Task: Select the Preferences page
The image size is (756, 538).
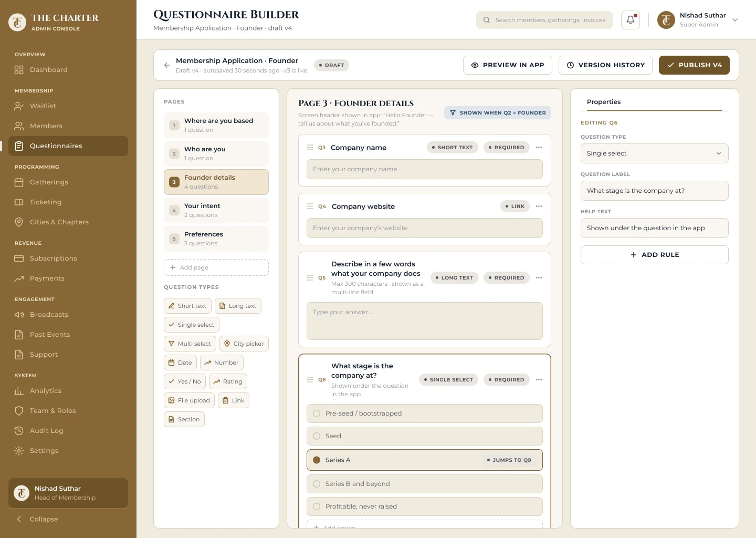Action: [x=216, y=239]
